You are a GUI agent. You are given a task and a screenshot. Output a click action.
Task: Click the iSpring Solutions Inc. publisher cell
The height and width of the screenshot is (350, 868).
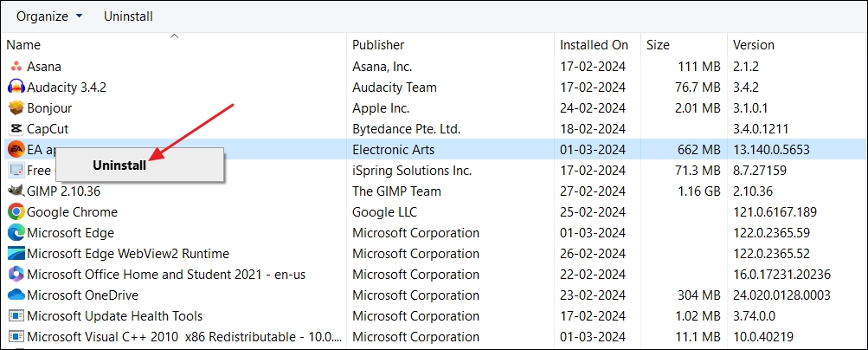pos(412,171)
